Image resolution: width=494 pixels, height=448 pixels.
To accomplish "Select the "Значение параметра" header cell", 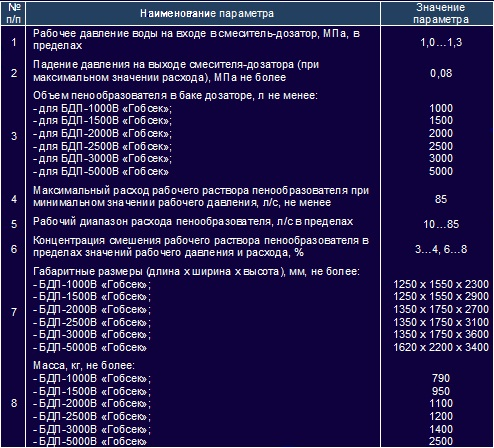I will coord(441,13).
